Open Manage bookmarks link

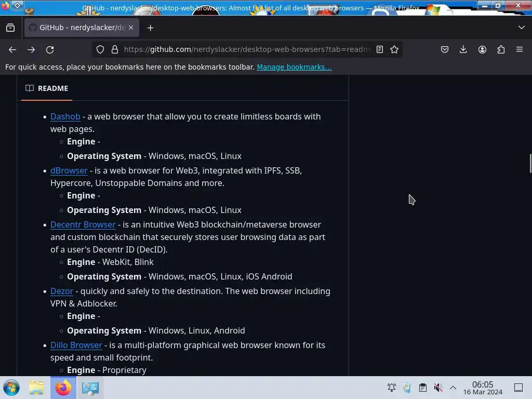[294, 67]
